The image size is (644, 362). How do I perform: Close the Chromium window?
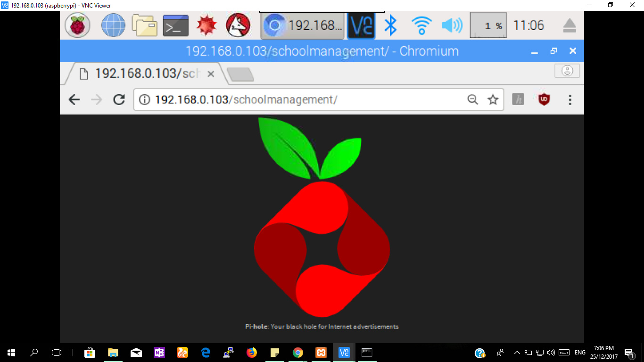coord(573,51)
